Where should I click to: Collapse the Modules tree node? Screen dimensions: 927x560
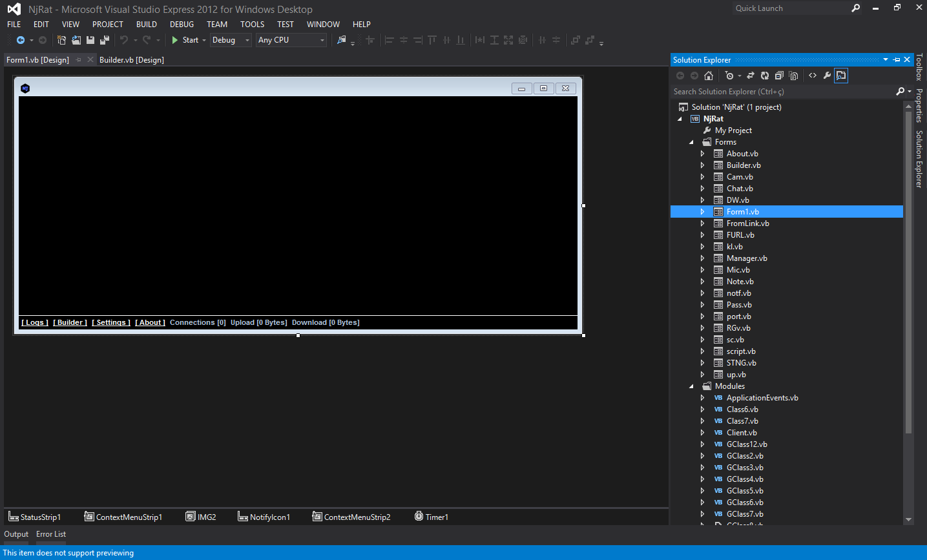click(x=691, y=386)
